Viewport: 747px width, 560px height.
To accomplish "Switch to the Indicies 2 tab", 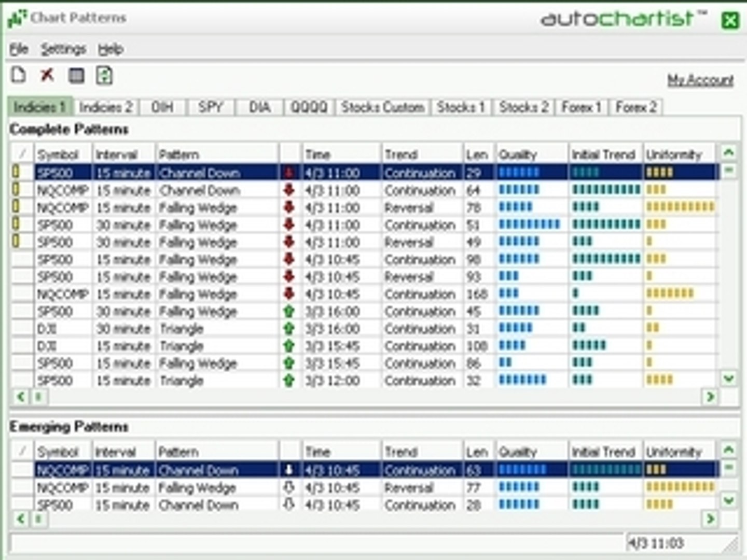I will tap(106, 107).
